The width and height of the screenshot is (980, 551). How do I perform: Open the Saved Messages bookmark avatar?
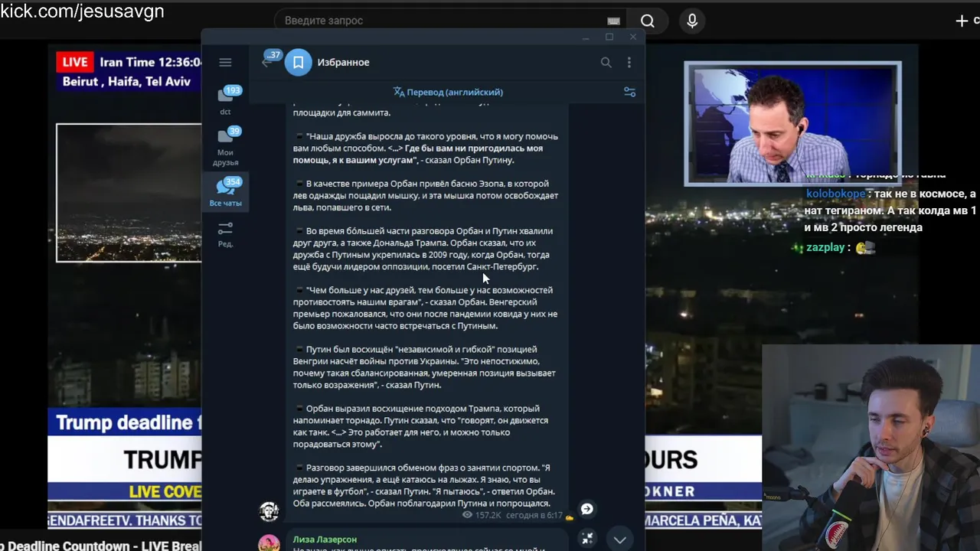pyautogui.click(x=299, y=63)
